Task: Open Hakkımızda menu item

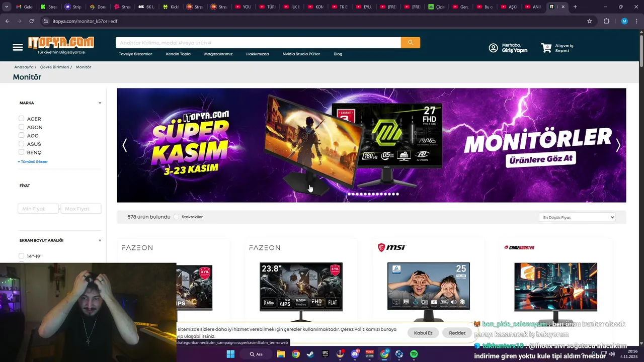Action: (x=258, y=54)
